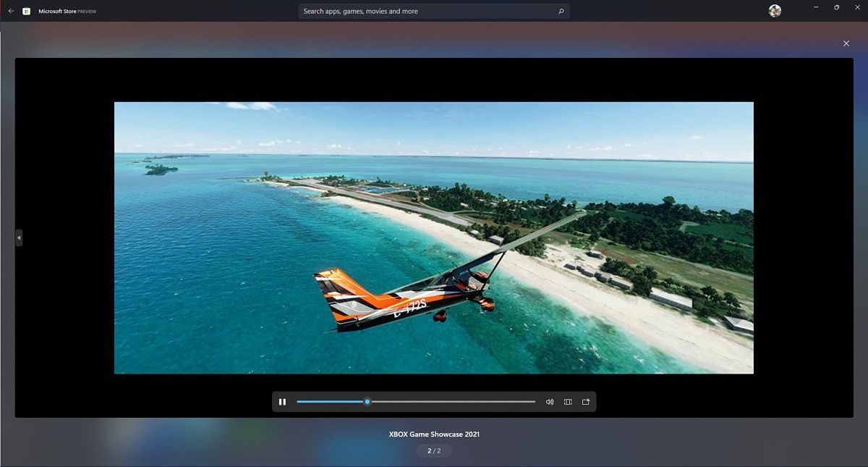The width and height of the screenshot is (868, 467).
Task: Close the media viewer overlay
Action: point(846,43)
